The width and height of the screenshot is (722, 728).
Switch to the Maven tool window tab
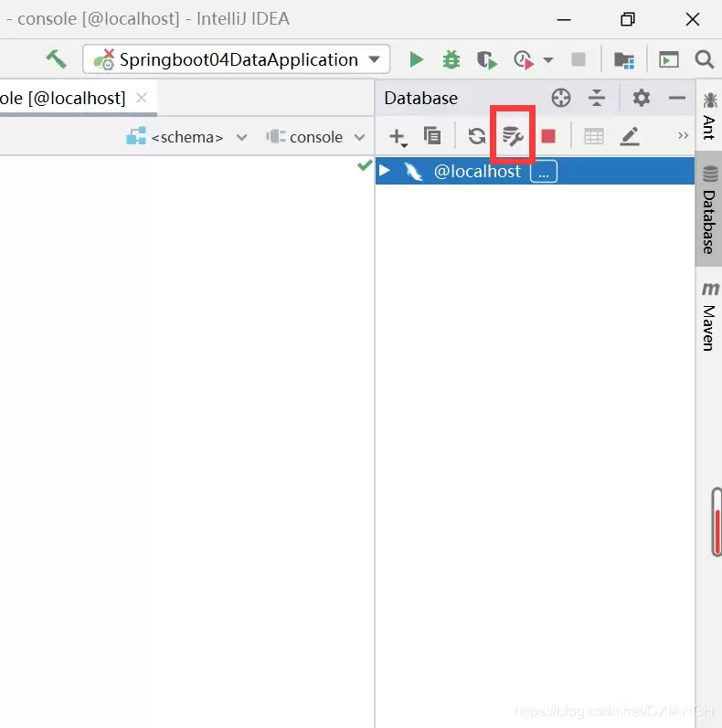coord(709,316)
